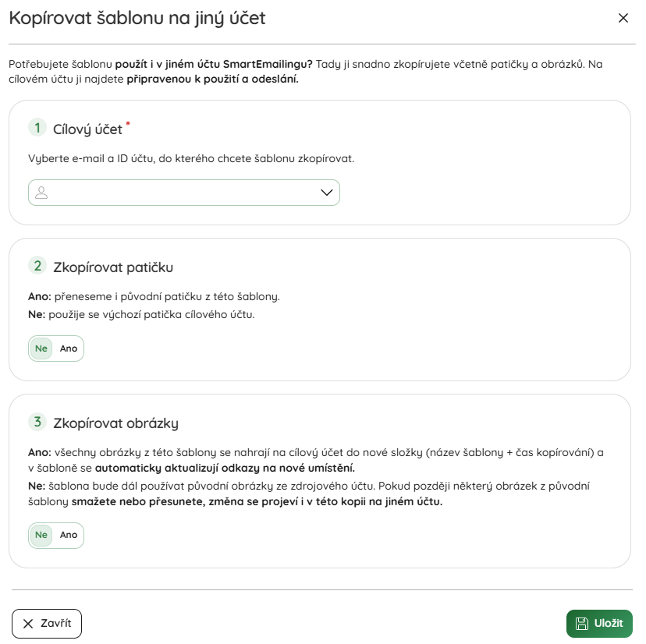Click the user icon in the account field

pyautogui.click(x=41, y=193)
